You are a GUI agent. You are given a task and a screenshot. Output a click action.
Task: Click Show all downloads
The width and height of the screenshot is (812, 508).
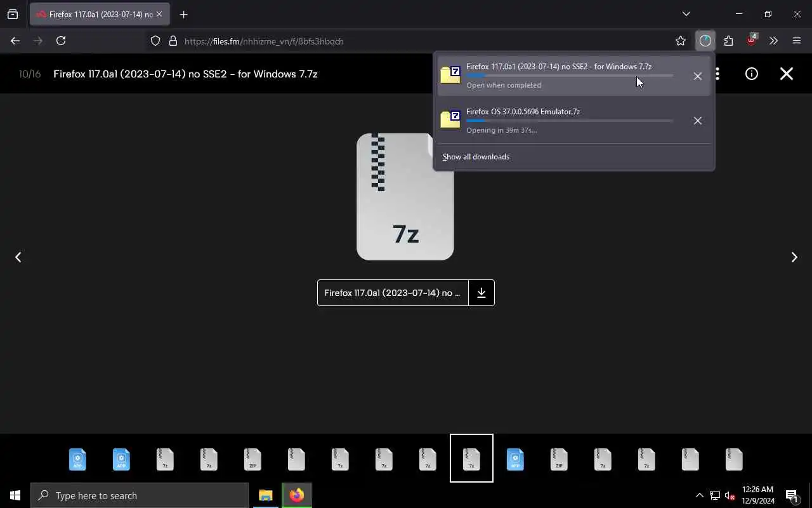point(476,157)
